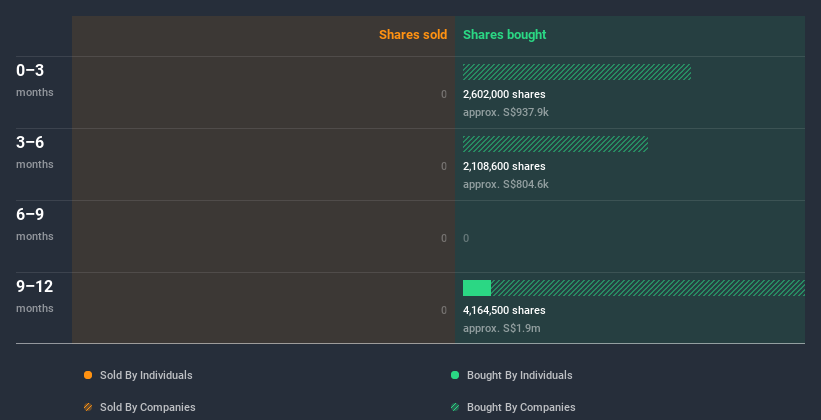Click the shares sold zero in 3–6 months
The height and width of the screenshot is (420, 821).
pos(444,166)
